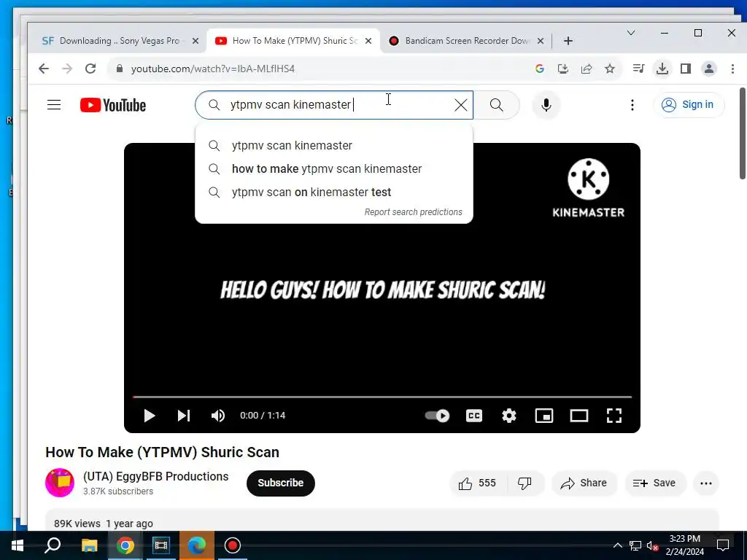This screenshot has width=747, height=560.
Task: Toggle the Chrome side panel
Action: point(686,69)
